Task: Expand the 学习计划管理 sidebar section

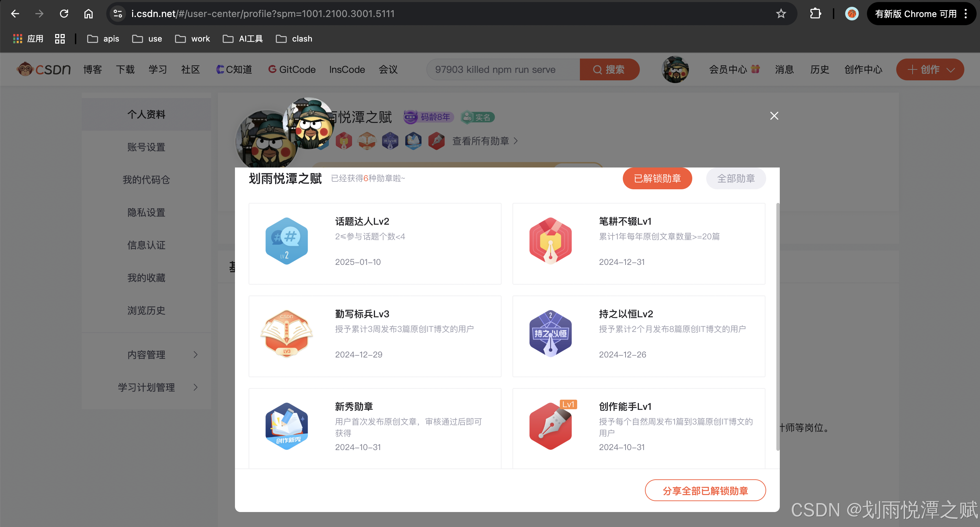Action: pyautogui.click(x=146, y=387)
